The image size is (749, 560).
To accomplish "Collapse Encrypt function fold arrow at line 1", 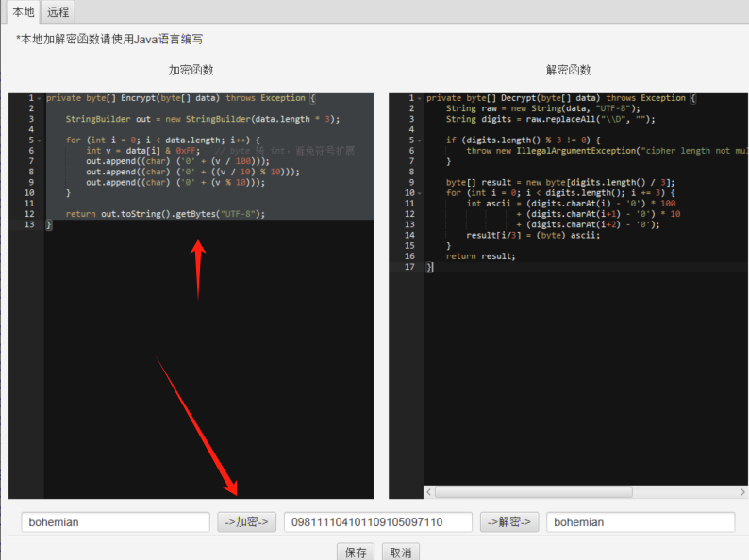I will tap(39, 98).
